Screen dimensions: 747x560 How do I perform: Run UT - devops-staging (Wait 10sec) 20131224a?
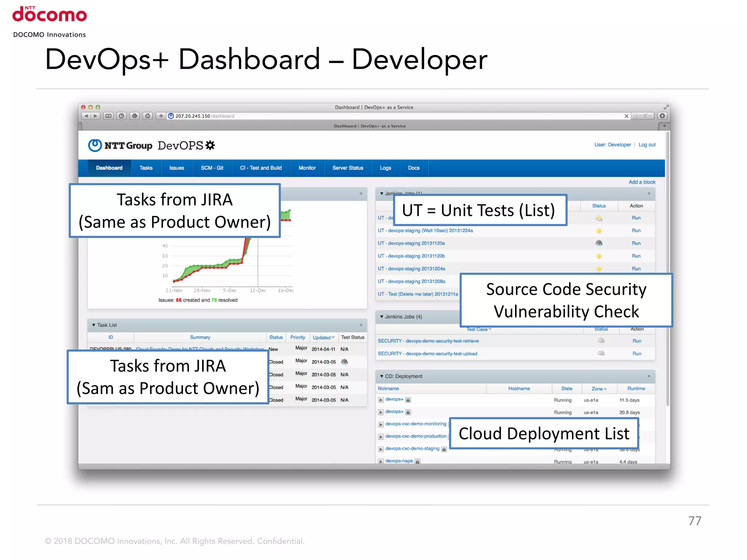(x=636, y=230)
